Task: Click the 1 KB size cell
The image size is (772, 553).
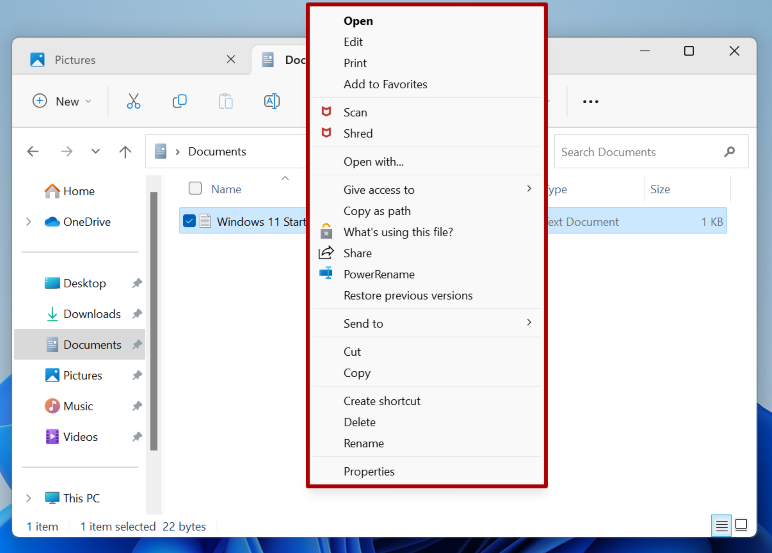Action: 712,222
